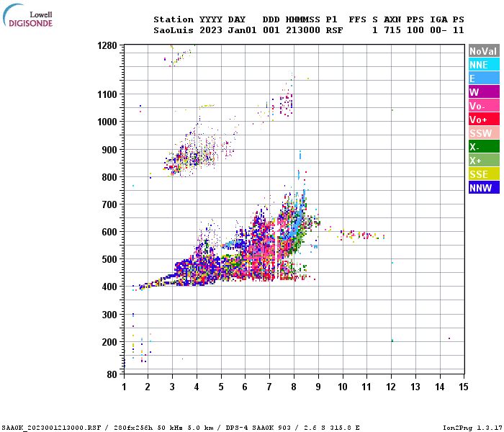Click the y-axis label 900
504x432 pixels.
pyautogui.click(x=109, y=150)
